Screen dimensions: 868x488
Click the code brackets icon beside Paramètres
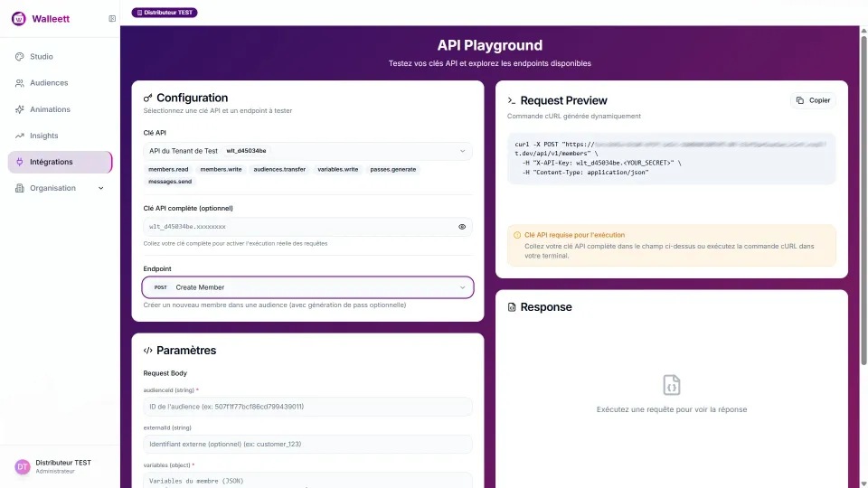pyautogui.click(x=147, y=351)
